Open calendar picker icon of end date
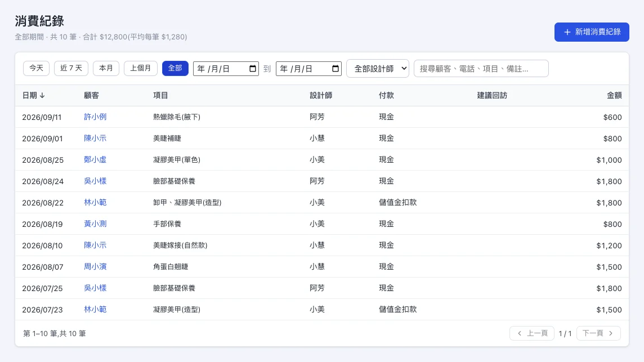 coord(335,69)
